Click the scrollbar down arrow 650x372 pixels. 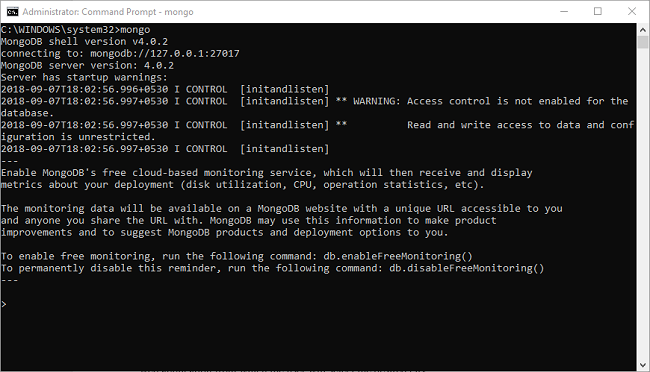pyautogui.click(x=643, y=365)
